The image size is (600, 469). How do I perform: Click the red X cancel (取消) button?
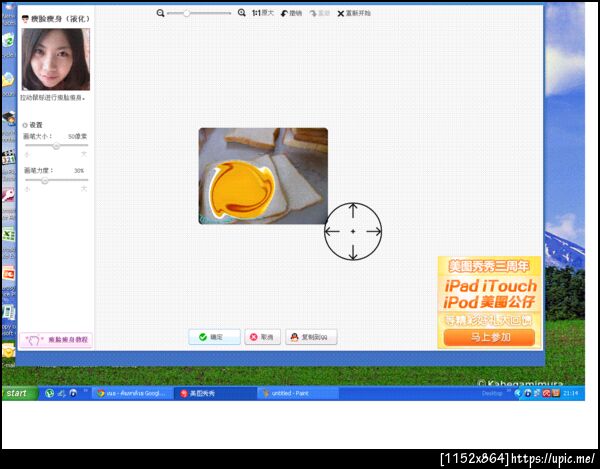coord(262,337)
